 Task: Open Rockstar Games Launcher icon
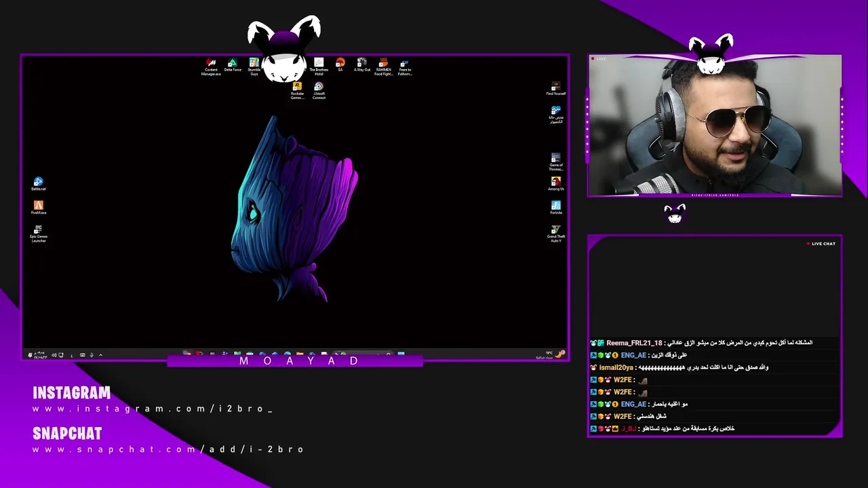coord(297,91)
